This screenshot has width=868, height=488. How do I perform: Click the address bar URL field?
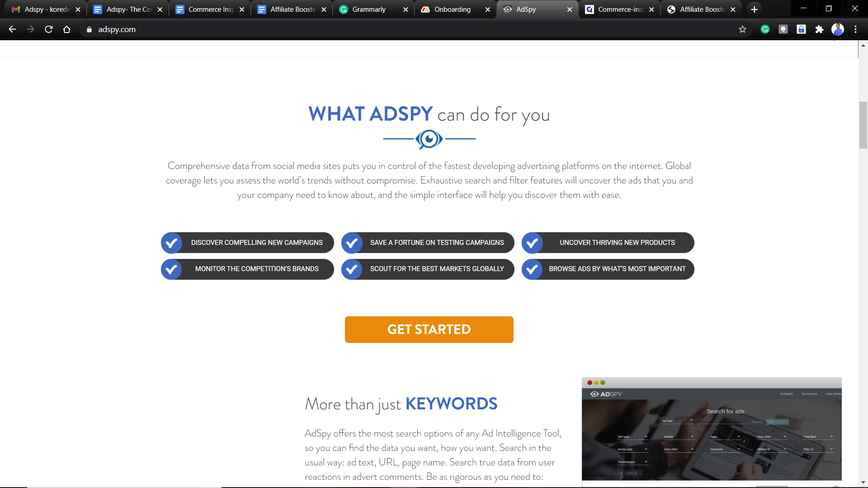[x=117, y=29]
